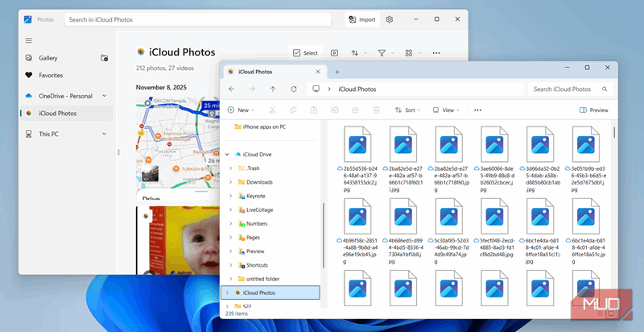644x332 pixels.
Task: Open the View dropdown in Explorer
Action: pos(446,110)
